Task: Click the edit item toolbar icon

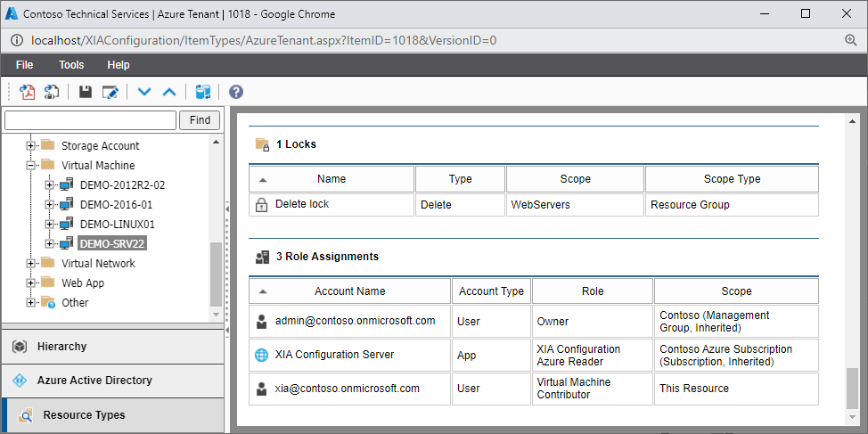Action: coord(111,91)
